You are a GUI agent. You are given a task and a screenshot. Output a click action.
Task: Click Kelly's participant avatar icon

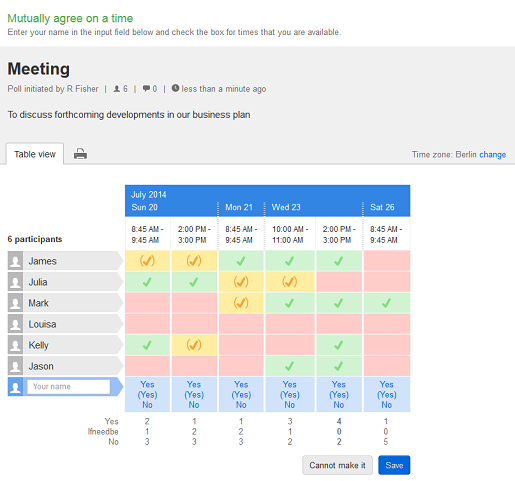point(15,345)
